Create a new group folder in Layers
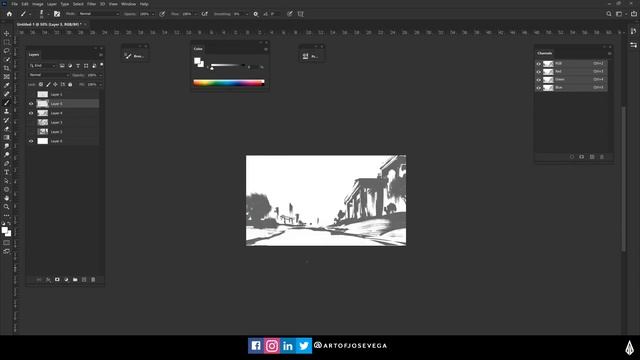 [x=75, y=280]
